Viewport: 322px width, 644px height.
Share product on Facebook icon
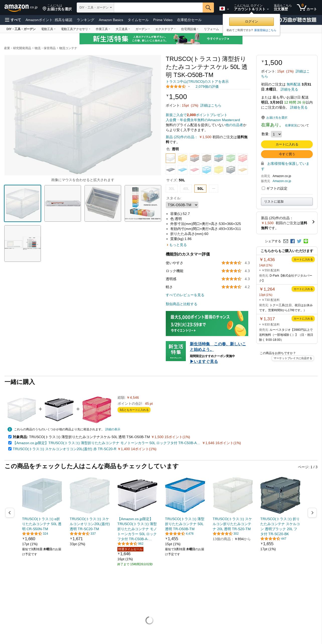(292, 241)
